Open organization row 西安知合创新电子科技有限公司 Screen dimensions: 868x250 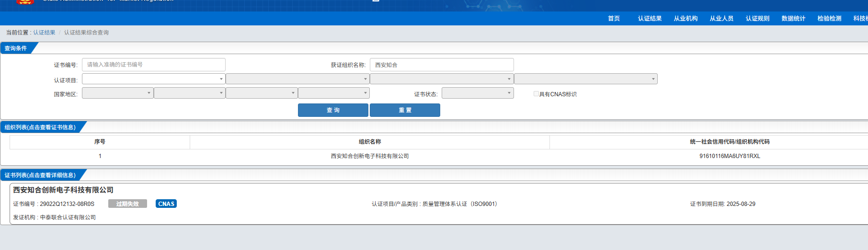tap(370, 156)
